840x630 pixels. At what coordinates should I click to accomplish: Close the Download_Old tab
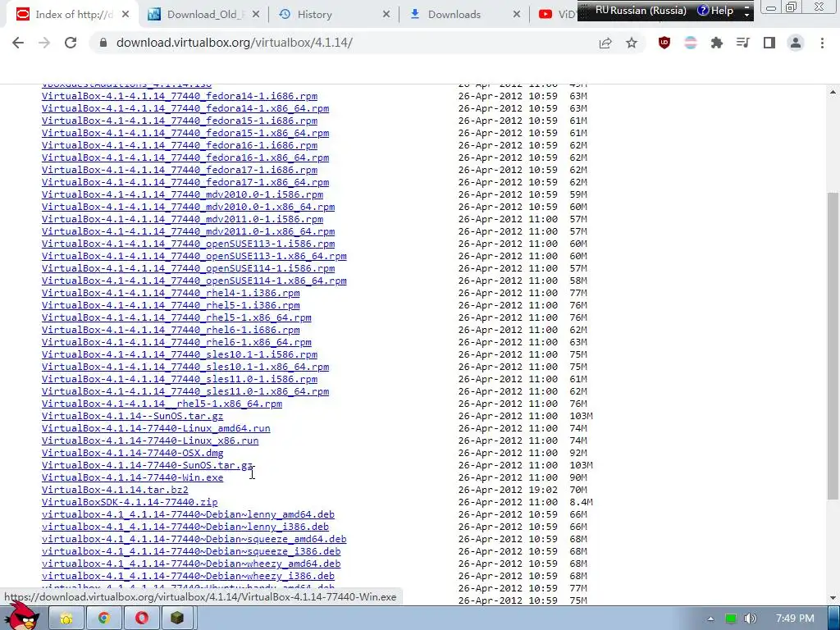[256, 15]
